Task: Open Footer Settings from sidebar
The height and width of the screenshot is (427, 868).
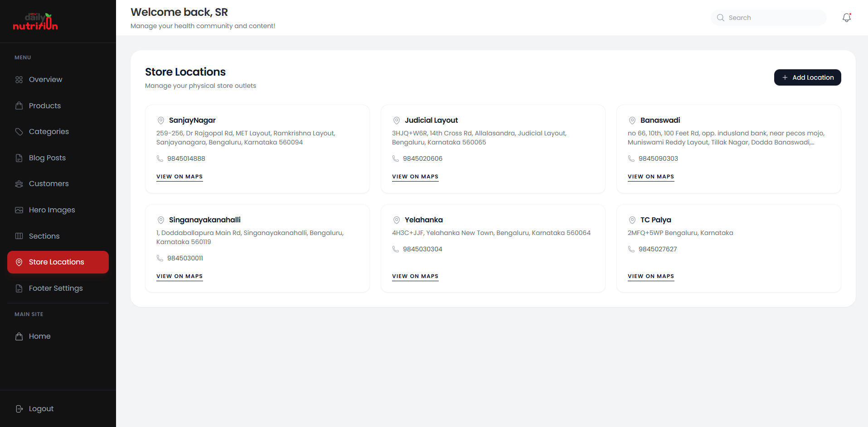Action: (55, 288)
